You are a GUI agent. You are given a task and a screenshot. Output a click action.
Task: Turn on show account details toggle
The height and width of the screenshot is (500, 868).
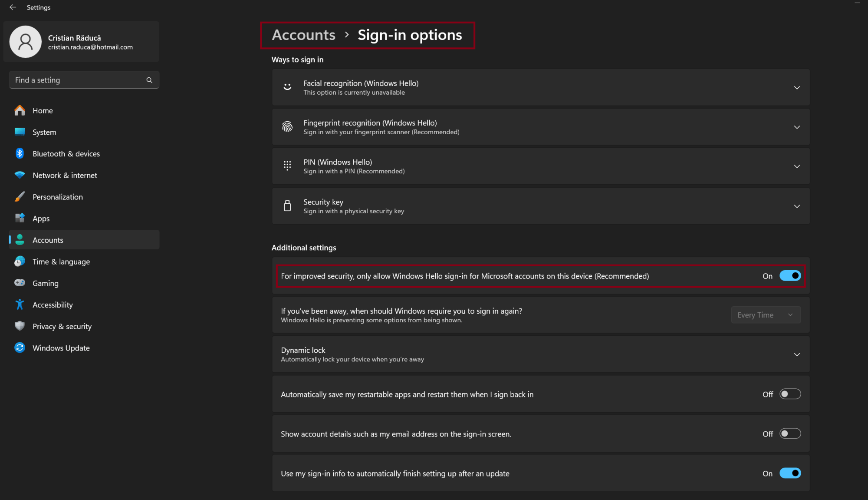(790, 434)
